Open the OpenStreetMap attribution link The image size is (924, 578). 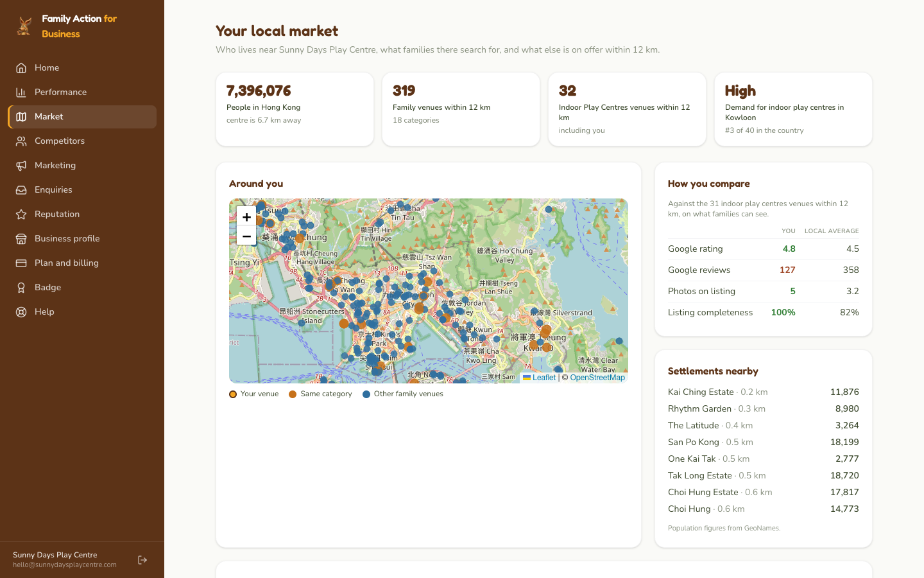pyautogui.click(x=597, y=378)
